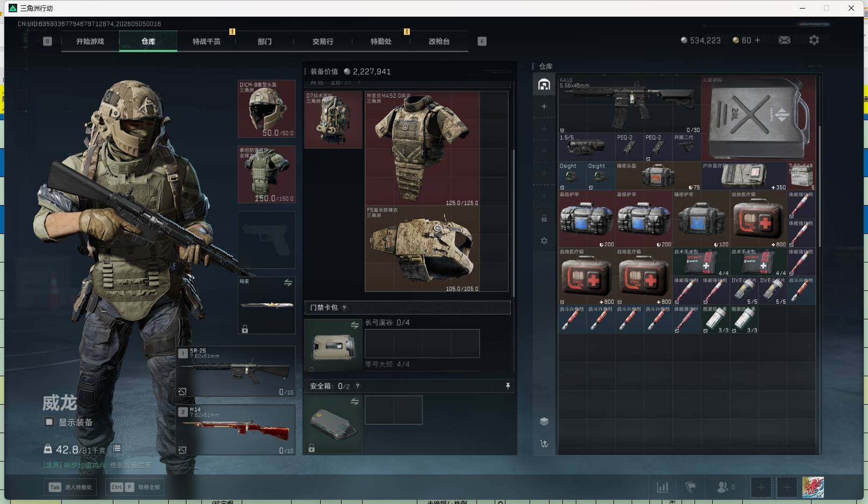Screen dimensions: 868x504
Task: Select the body armor slot showing 150.0/150.0
Action: [x=266, y=174]
